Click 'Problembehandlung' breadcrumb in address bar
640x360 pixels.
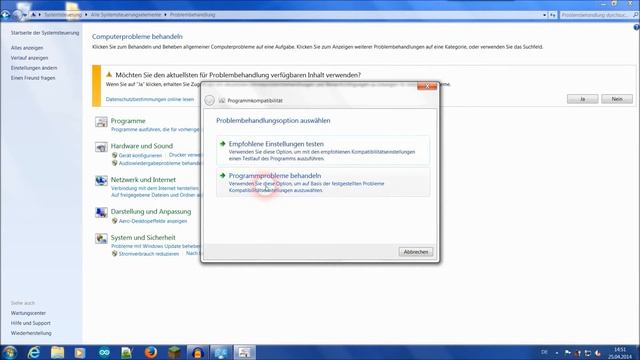tap(192, 15)
